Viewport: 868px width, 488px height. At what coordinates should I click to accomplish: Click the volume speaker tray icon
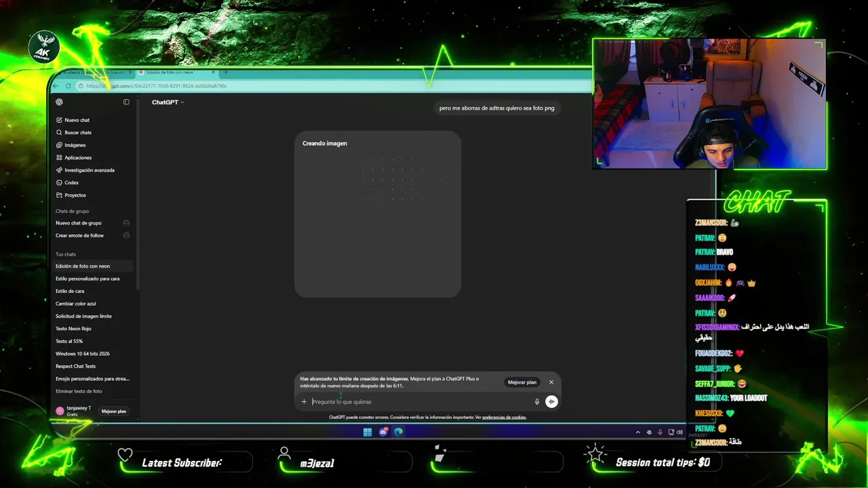679,432
